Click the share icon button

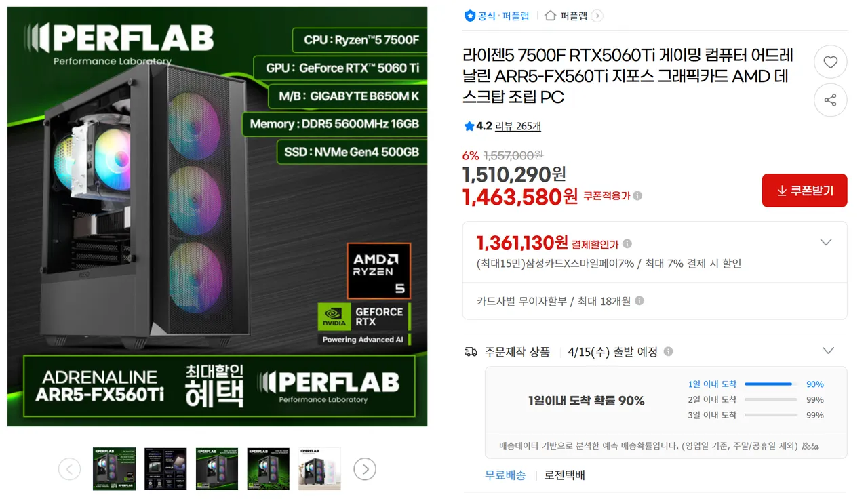point(830,100)
